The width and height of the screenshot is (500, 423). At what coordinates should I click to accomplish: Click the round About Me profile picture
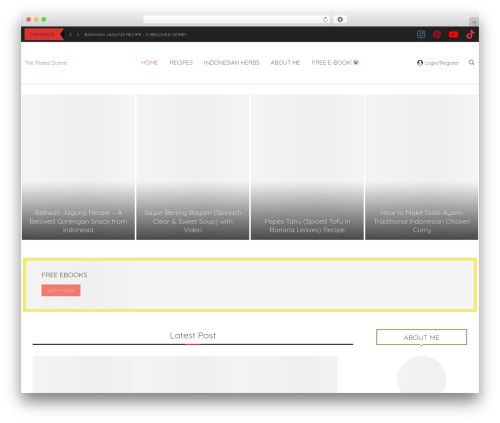pyautogui.click(x=422, y=375)
